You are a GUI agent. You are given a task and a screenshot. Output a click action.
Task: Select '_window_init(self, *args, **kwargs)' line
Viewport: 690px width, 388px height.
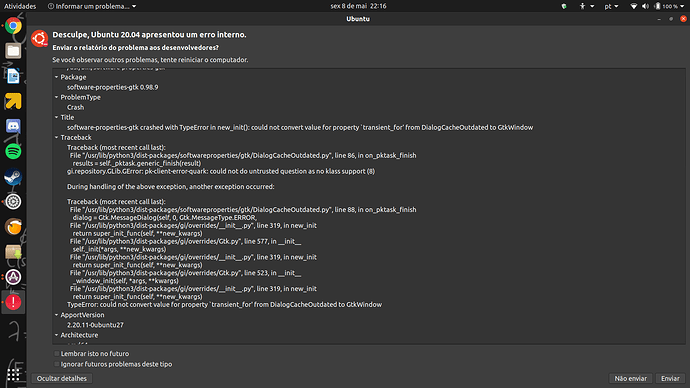point(125,281)
